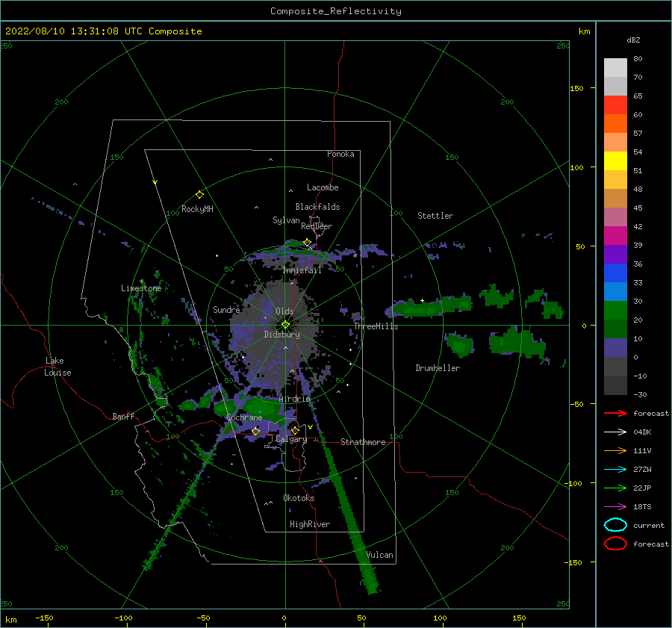Select the cyan 27ZW arrow icon
Image resolution: width=672 pixels, height=628 pixels.
[615, 470]
